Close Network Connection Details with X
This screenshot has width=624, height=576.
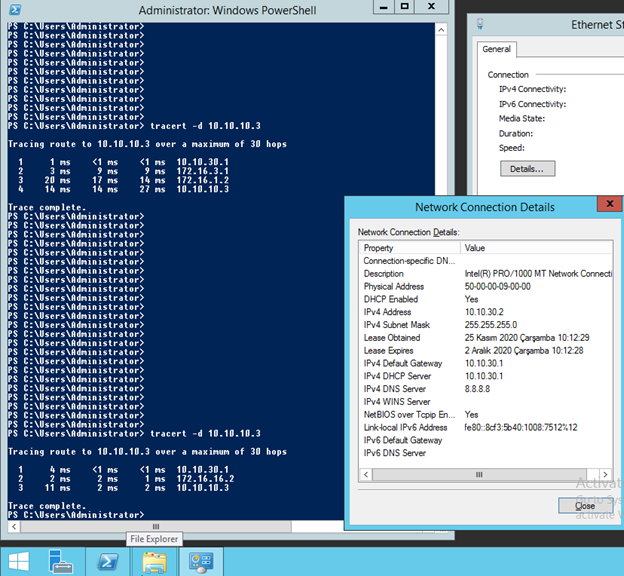pyautogui.click(x=609, y=204)
